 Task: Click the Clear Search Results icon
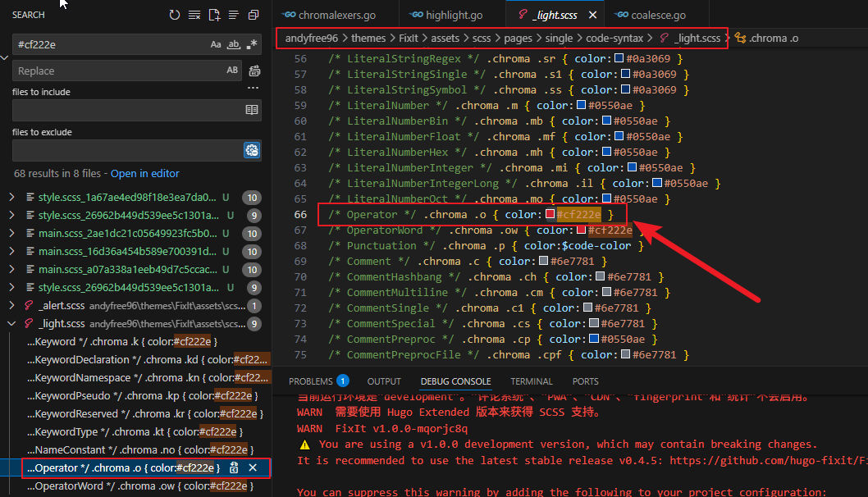[194, 15]
